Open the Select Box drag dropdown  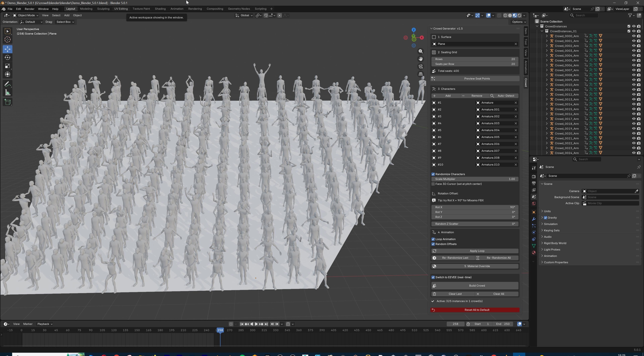pyautogui.click(x=65, y=22)
